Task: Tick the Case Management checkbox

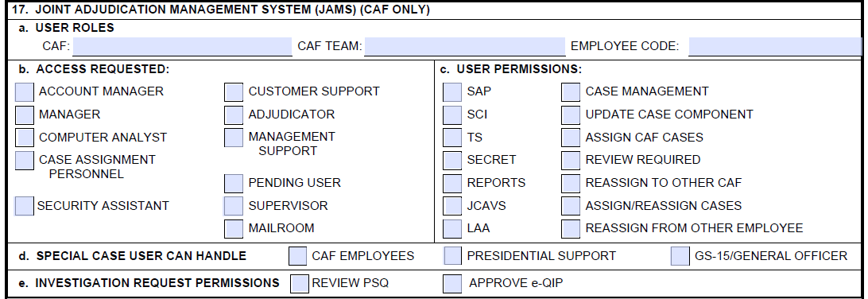Action: pyautogui.click(x=571, y=92)
